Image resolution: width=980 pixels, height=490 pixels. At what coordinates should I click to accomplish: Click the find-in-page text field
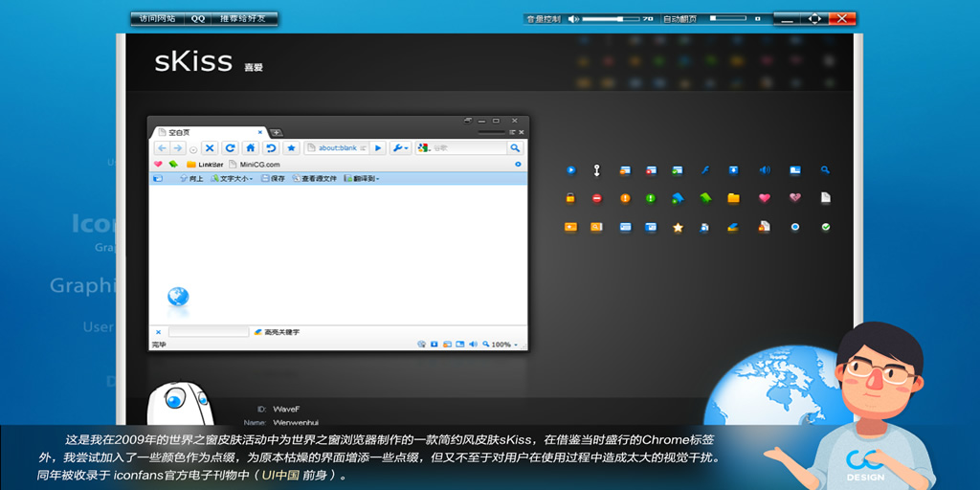209,332
